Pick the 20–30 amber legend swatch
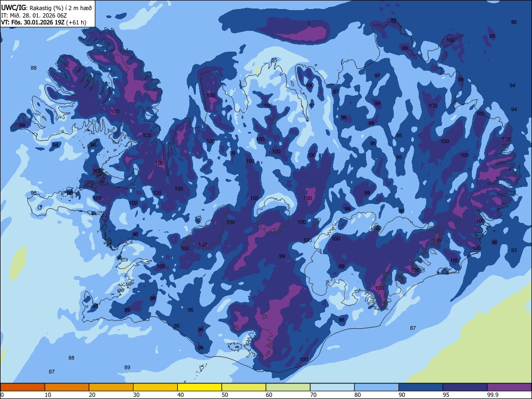The image size is (532, 399). pyautogui.click(x=111, y=387)
